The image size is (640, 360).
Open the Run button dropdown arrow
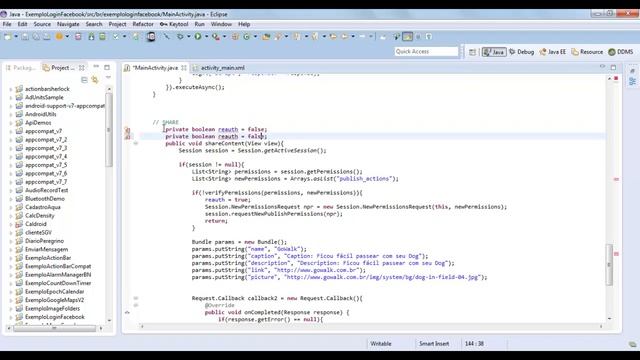[206, 37]
